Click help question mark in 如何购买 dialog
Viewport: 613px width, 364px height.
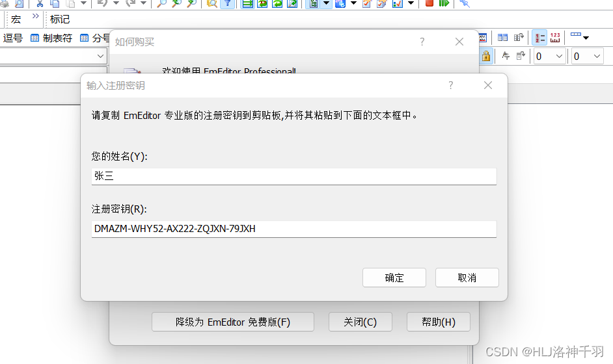click(422, 42)
